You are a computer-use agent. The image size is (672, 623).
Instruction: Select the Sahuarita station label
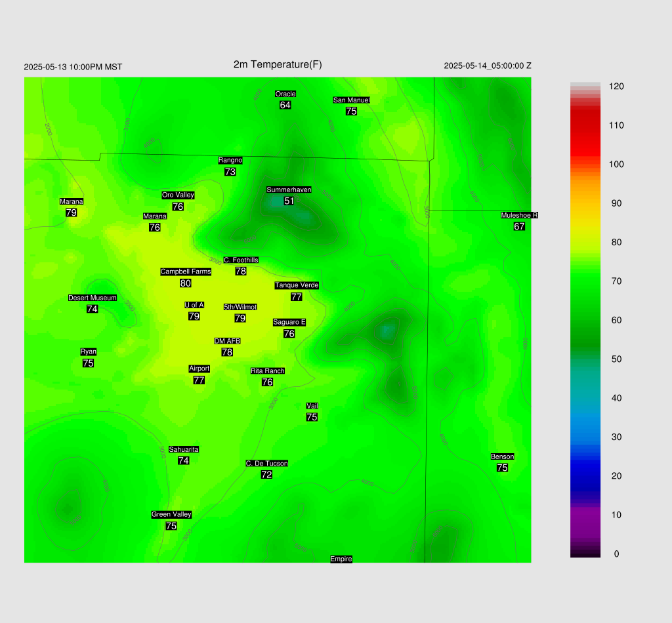pos(184,449)
